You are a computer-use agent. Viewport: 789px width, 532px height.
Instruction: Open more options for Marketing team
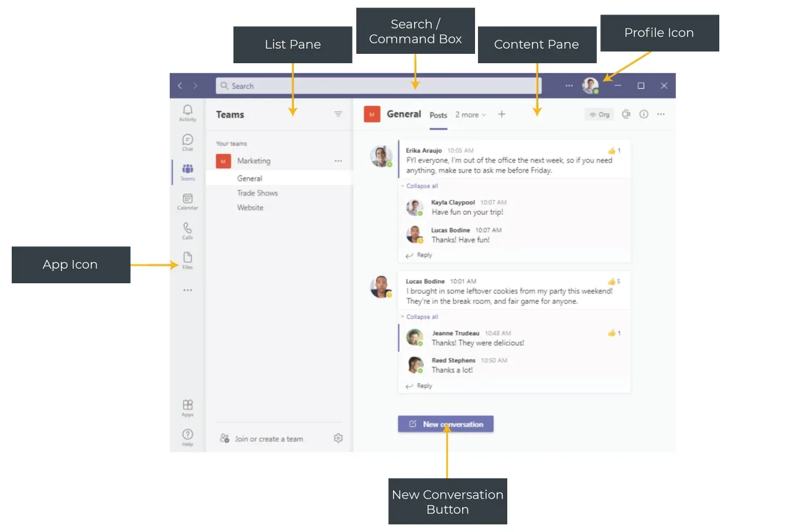click(338, 161)
